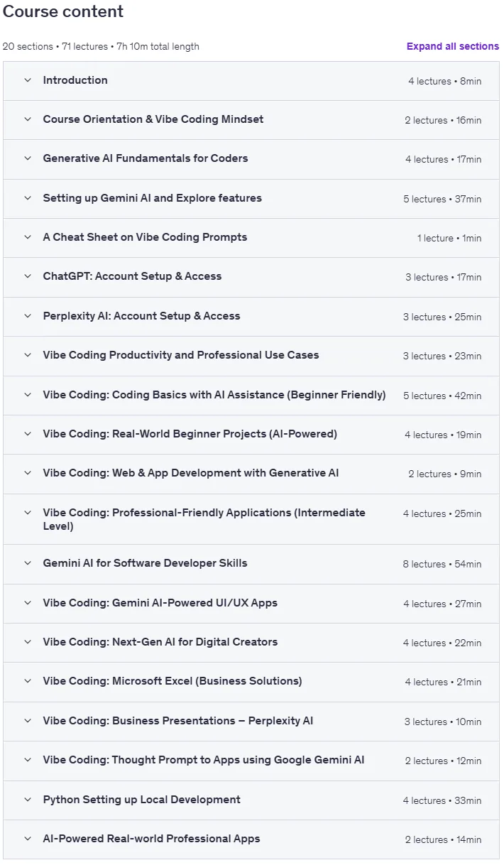504x865 pixels.
Task: Click chevron next to A Cheat Sheet on Vibe Coding Prompts
Action: (x=28, y=237)
